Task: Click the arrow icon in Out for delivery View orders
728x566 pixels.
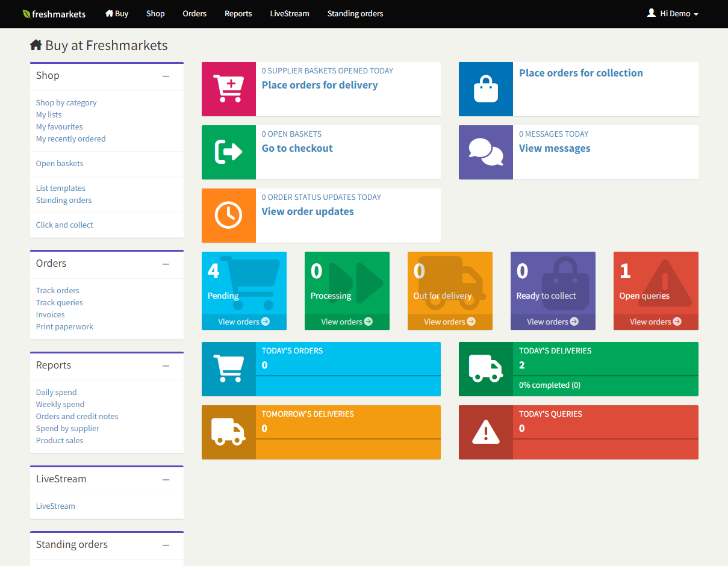Action: point(471,322)
